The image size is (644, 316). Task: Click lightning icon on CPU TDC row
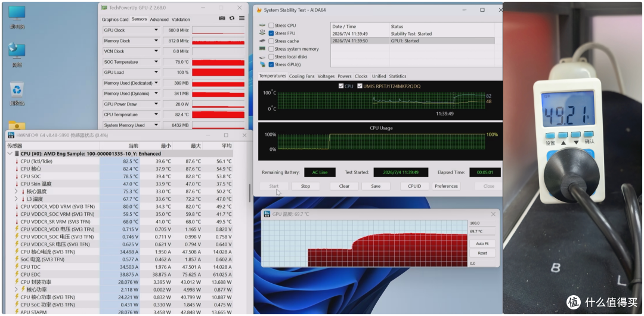pos(17,267)
